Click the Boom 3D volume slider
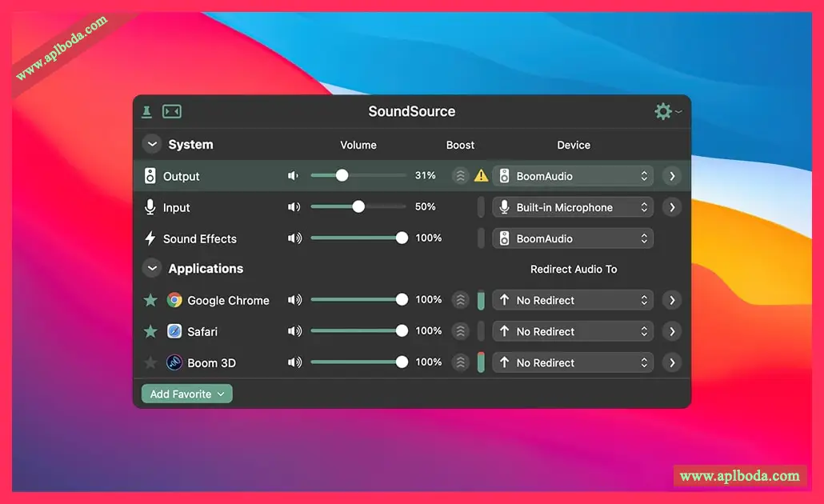This screenshot has width=824, height=504. click(x=356, y=362)
